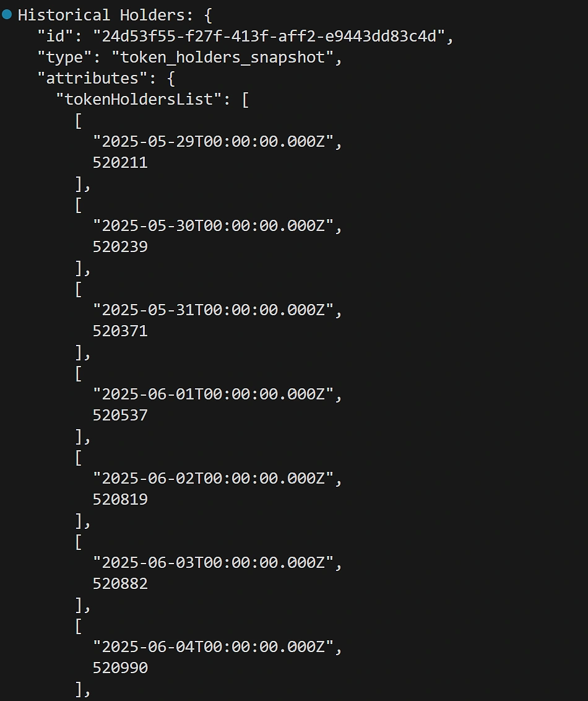
Task: Click the holder count 520211
Action: (120, 162)
